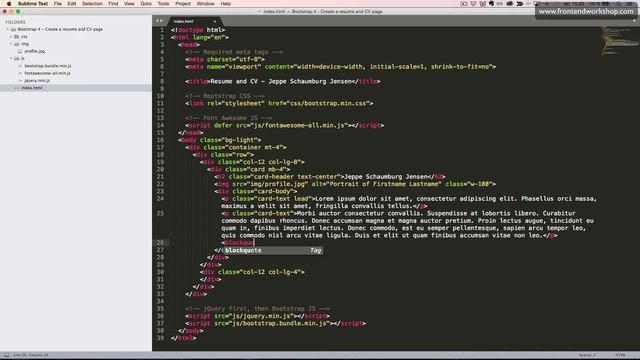Open the File menu
The width and height of the screenshot is (640, 360).
click(x=58, y=4)
